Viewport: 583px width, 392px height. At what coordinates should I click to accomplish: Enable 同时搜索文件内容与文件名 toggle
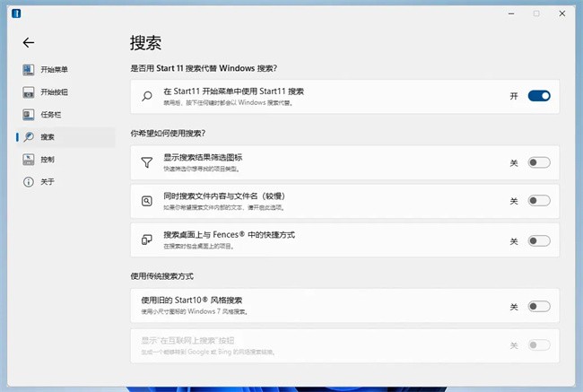[x=539, y=201]
